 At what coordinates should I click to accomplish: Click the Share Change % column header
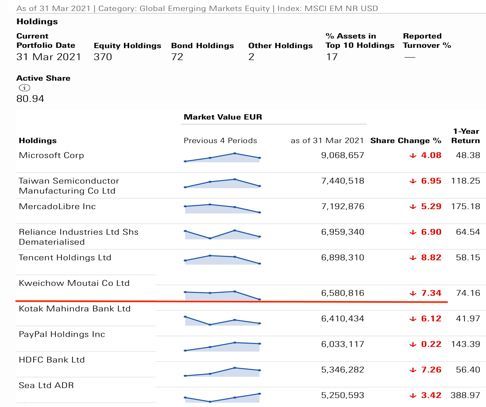click(406, 141)
